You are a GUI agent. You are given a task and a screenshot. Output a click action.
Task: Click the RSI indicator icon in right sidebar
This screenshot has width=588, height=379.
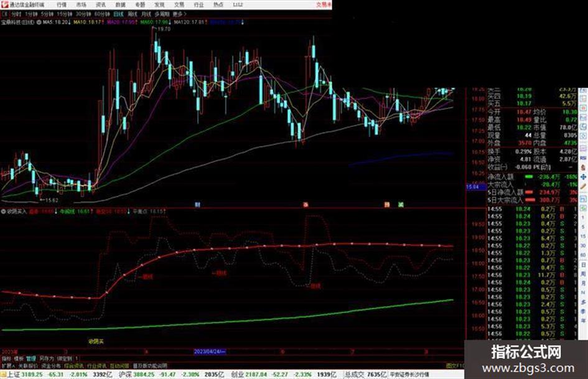[583, 158]
